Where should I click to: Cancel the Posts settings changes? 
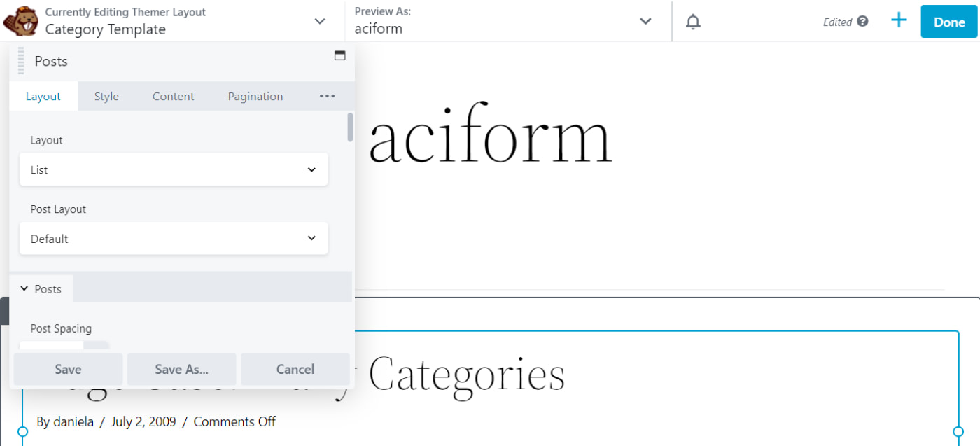tap(295, 369)
